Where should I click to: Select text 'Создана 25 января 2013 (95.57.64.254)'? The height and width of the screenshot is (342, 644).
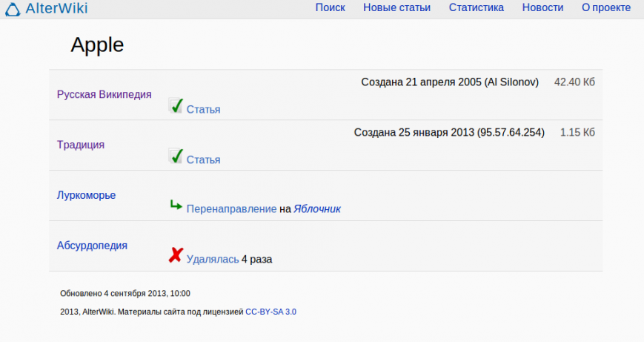[449, 132]
